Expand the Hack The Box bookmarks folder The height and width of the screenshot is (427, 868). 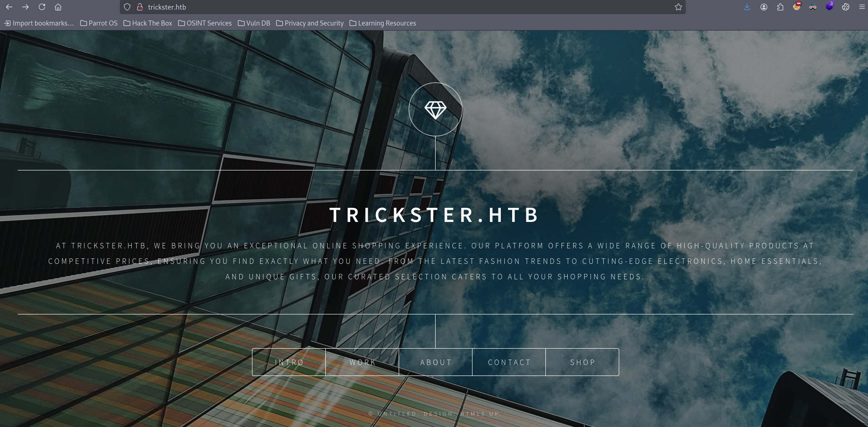[x=148, y=23]
